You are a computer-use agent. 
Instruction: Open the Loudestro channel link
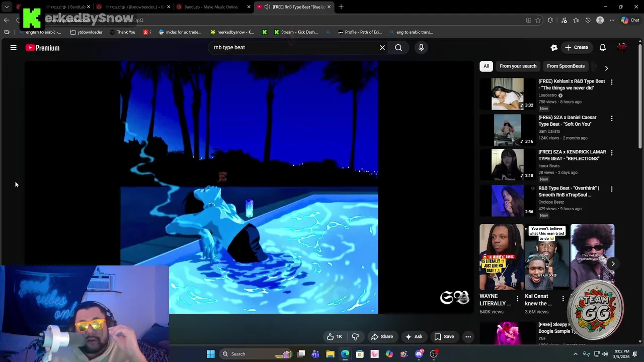click(547, 95)
